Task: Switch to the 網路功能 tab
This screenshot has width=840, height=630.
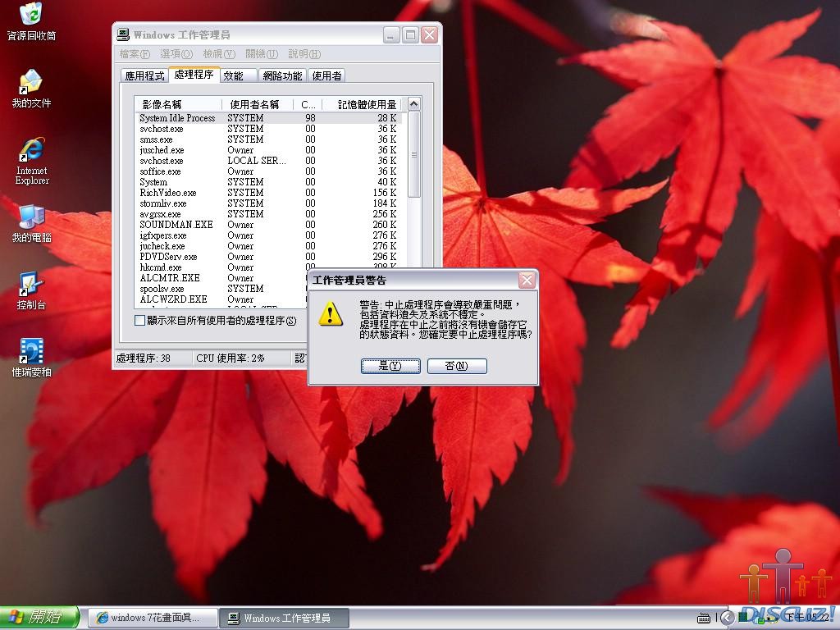Action: pyautogui.click(x=282, y=75)
